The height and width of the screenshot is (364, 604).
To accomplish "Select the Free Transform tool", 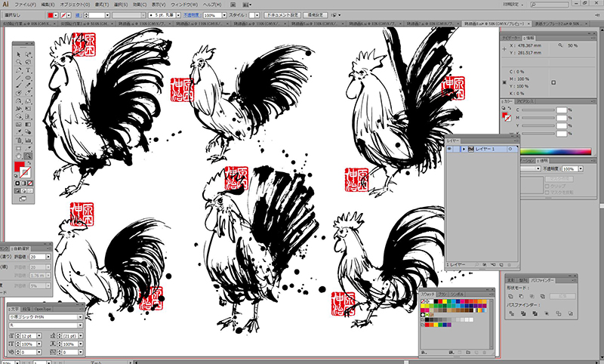I will (28, 108).
